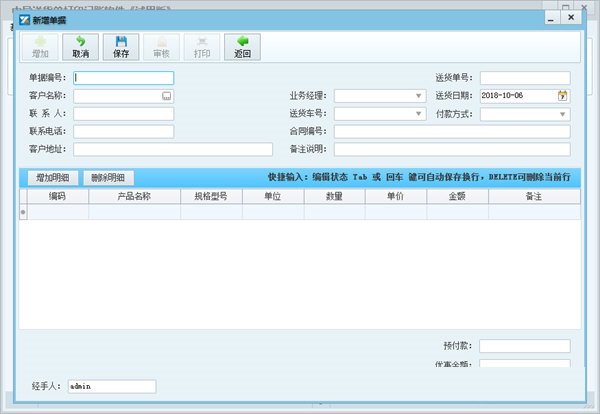The width and height of the screenshot is (600, 414).
Task: Click the 审核 audit toolbar button
Action: pos(161,47)
